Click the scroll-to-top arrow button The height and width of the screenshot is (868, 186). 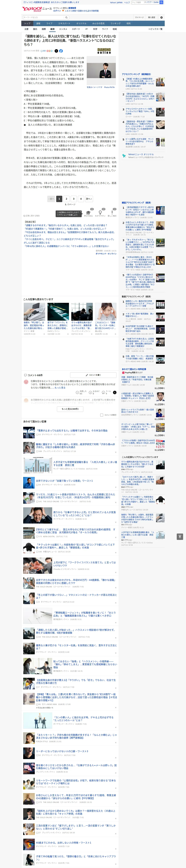point(180,537)
